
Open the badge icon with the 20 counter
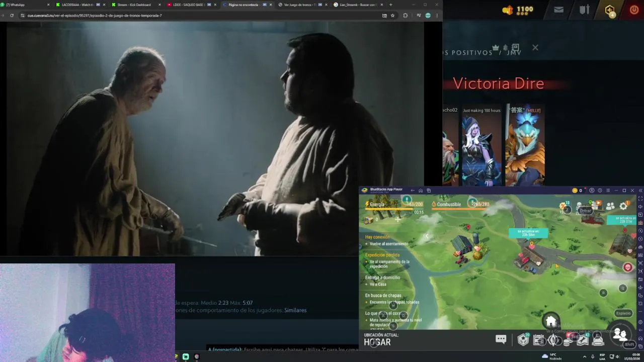523,340
